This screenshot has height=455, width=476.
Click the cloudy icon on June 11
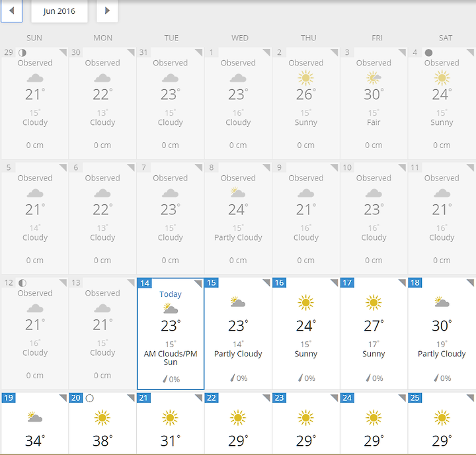pyautogui.click(x=442, y=193)
